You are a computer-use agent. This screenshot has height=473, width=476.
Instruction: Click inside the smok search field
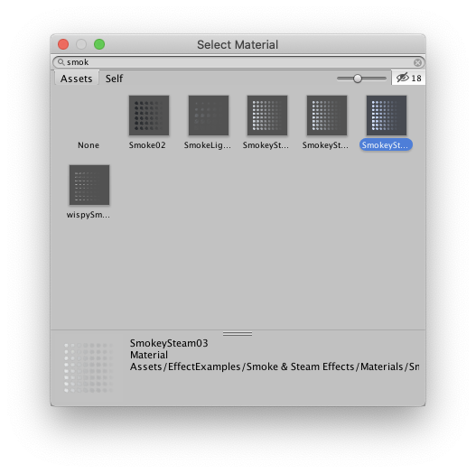238,62
